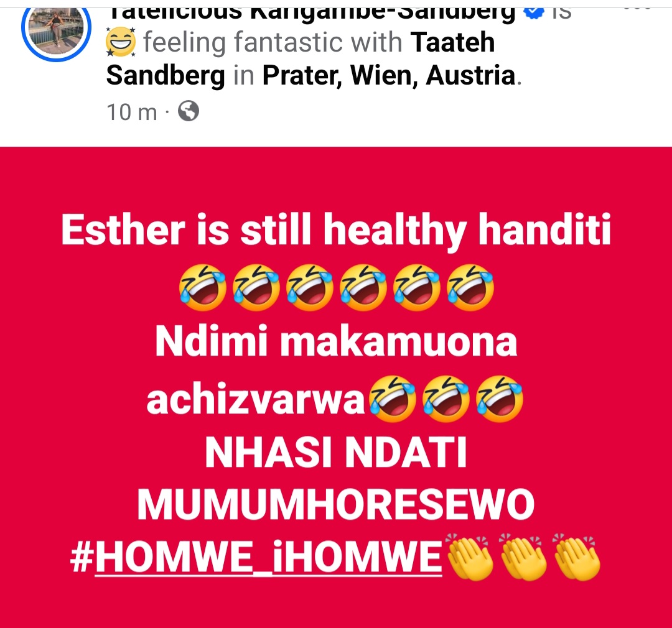Viewport: 672px width, 628px height.
Task: Click the 'MUMUMHORESEWO' word in the post
Action: 336,504
